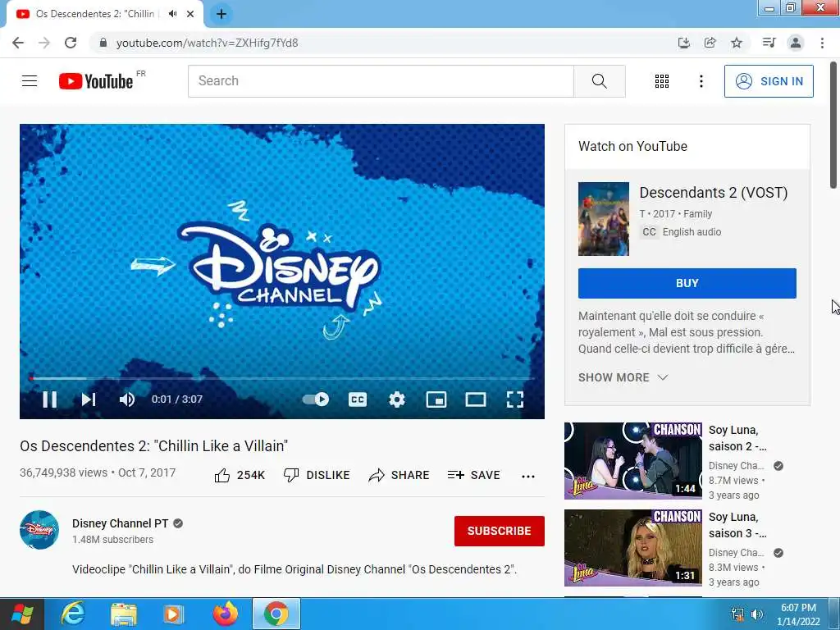Image resolution: width=840 pixels, height=630 pixels.
Task: Play the Soy Luna saison 3 video
Action: [x=632, y=547]
